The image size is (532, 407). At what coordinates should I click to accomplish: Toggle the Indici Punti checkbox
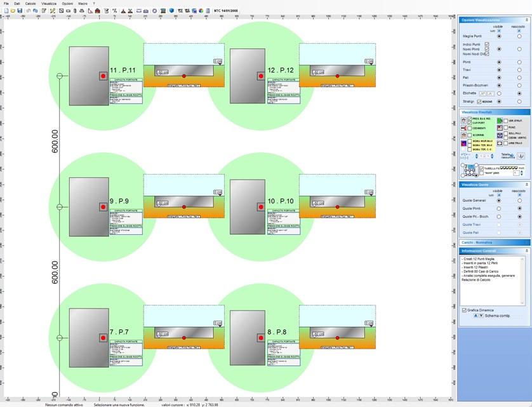click(x=487, y=44)
